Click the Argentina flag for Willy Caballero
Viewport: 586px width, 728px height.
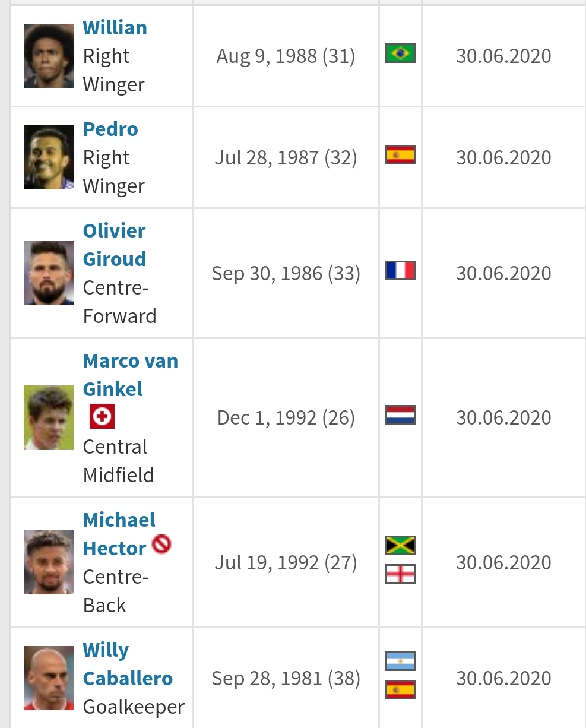tap(400, 661)
